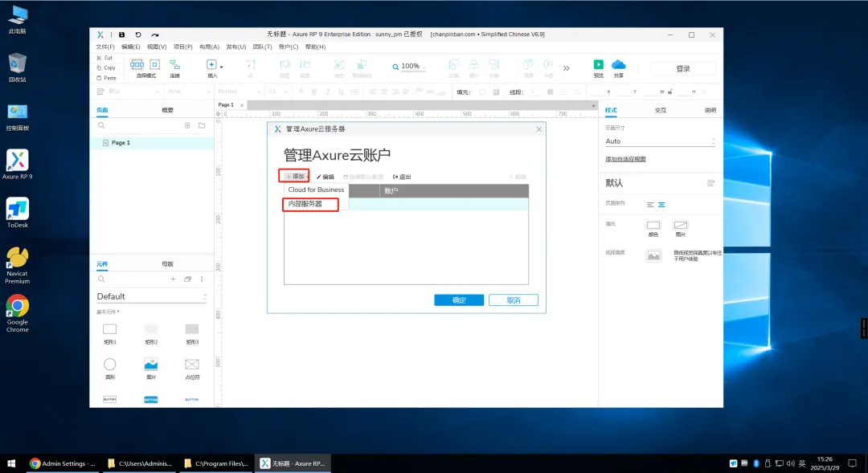Expand the toolbar overflow chevrons
The image size is (868, 473).
click(x=567, y=68)
